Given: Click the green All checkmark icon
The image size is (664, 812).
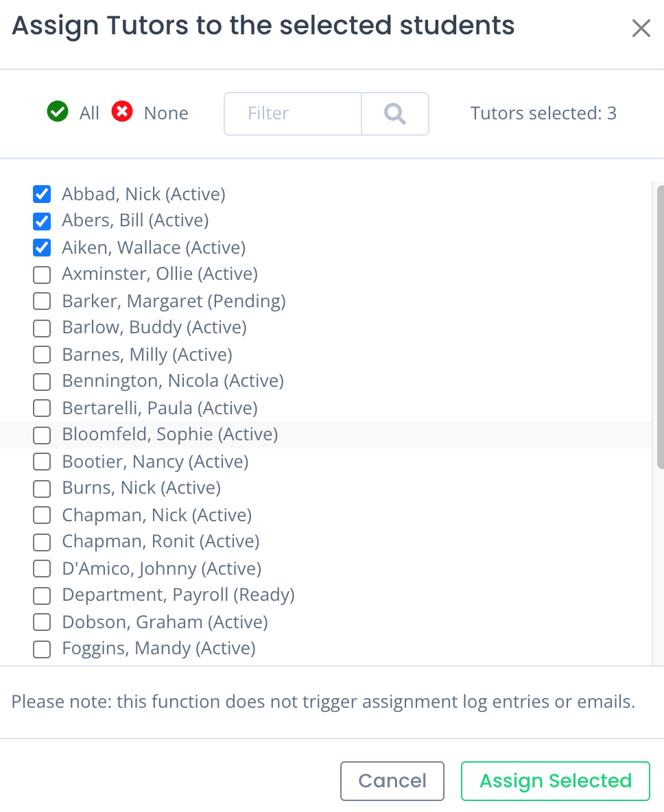Looking at the screenshot, I should click(58, 111).
